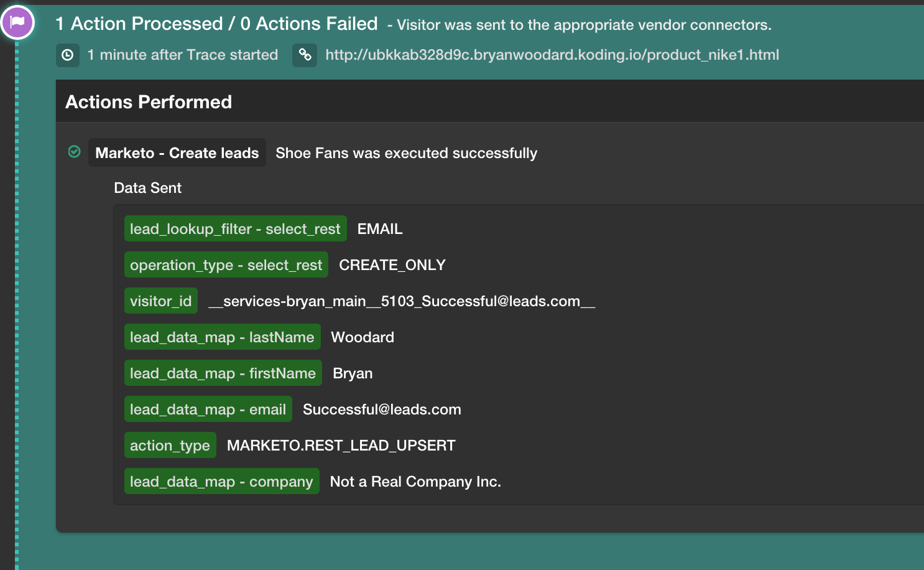Click the green success checkmark icon
The image size is (924, 570).
click(75, 152)
